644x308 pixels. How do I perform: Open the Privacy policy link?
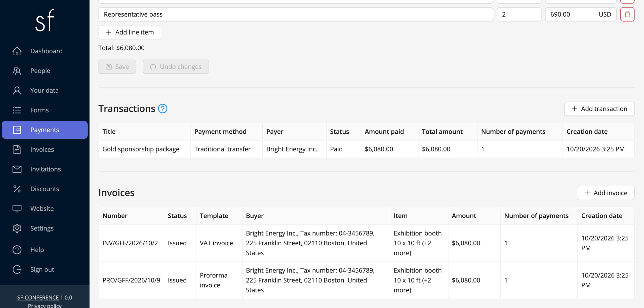pyautogui.click(x=45, y=305)
